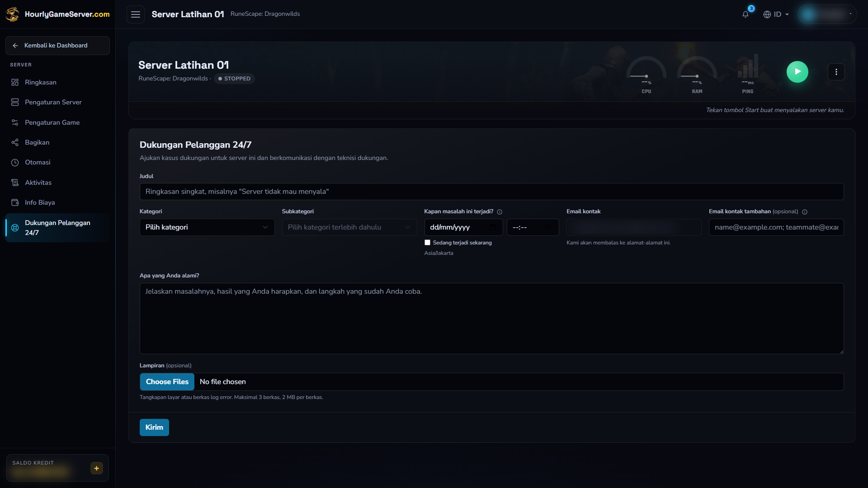
Task: Click the PING bars indicator
Action: point(748,75)
